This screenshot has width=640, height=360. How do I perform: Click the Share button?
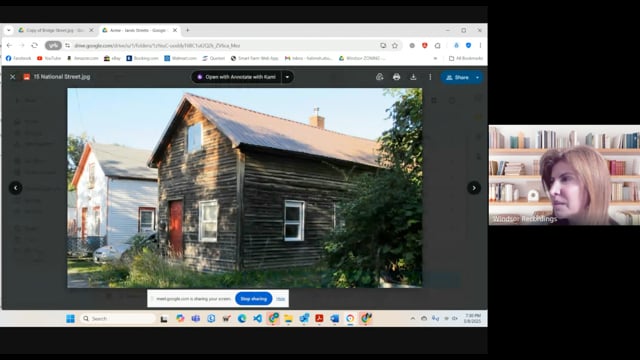[457, 77]
